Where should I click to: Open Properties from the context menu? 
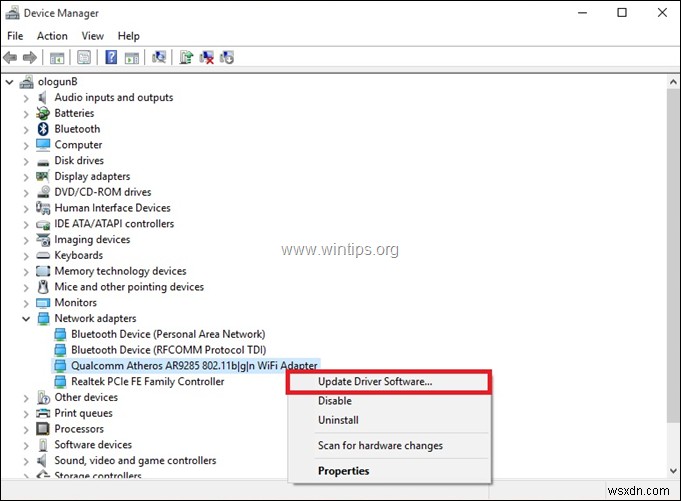pyautogui.click(x=390, y=471)
